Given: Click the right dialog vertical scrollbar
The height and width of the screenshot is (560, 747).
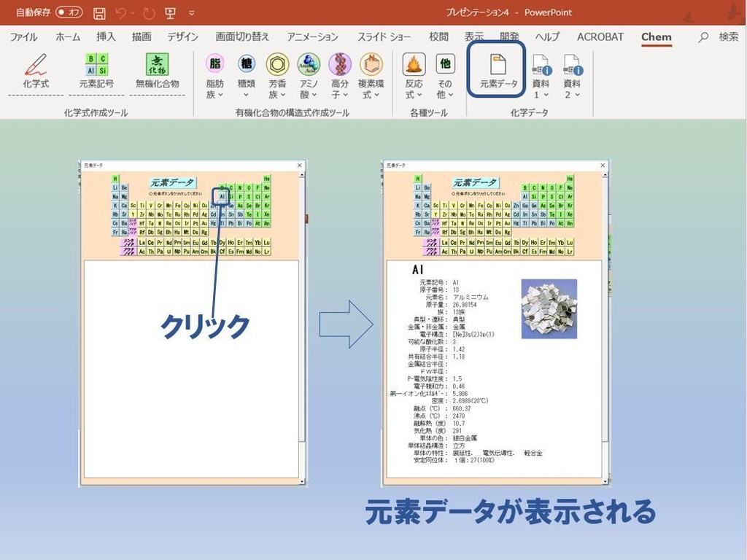Looking at the screenshot, I should pos(605,329).
